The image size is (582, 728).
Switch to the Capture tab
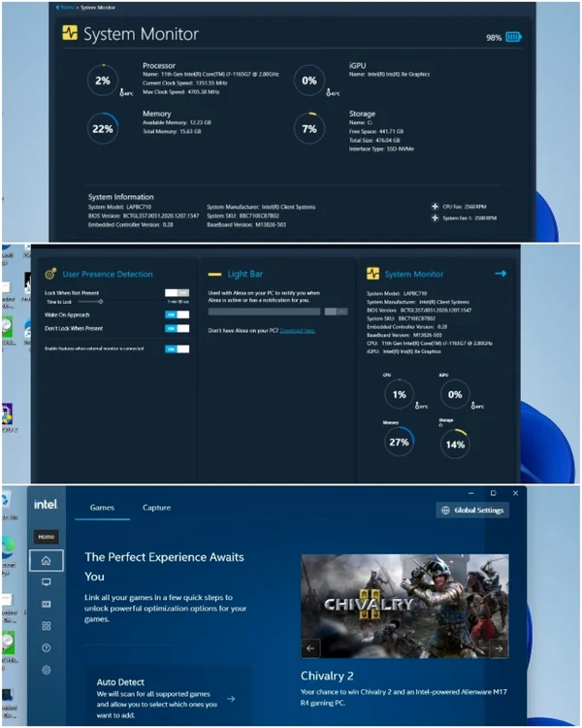pyautogui.click(x=156, y=508)
